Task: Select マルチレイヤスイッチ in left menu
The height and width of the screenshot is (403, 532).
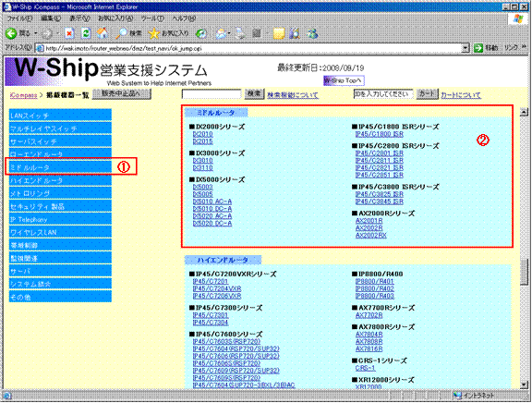Action: point(60,128)
